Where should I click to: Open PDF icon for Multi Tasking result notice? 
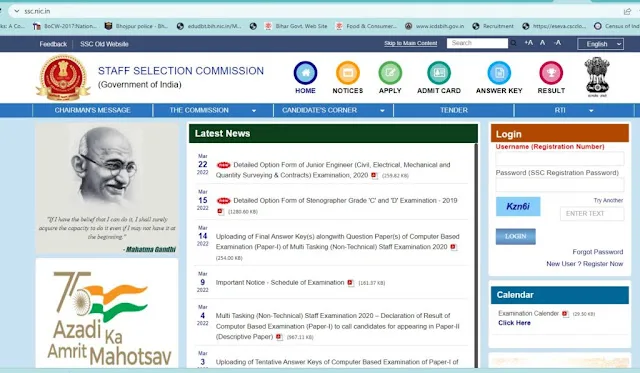click(279, 337)
